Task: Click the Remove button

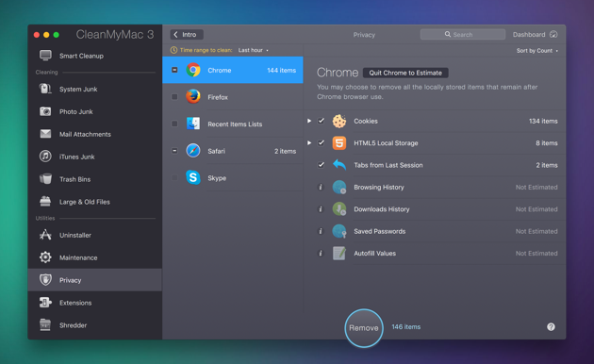Action: click(364, 328)
